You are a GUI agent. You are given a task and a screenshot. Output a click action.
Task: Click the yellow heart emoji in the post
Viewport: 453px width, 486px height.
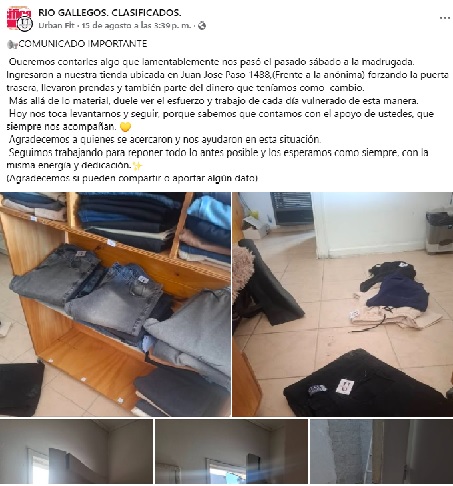pos(125,127)
